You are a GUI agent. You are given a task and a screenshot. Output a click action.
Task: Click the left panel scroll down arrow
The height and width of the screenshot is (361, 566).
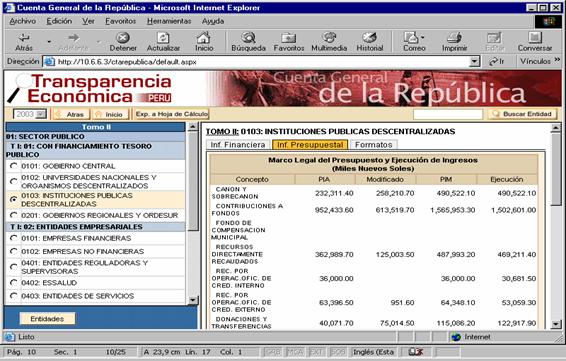click(x=193, y=300)
